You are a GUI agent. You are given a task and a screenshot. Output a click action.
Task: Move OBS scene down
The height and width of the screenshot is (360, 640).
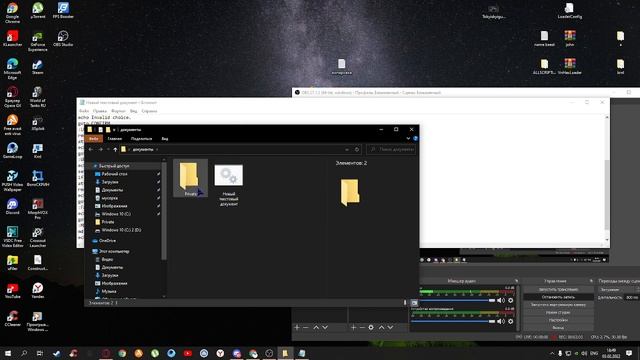point(325,327)
